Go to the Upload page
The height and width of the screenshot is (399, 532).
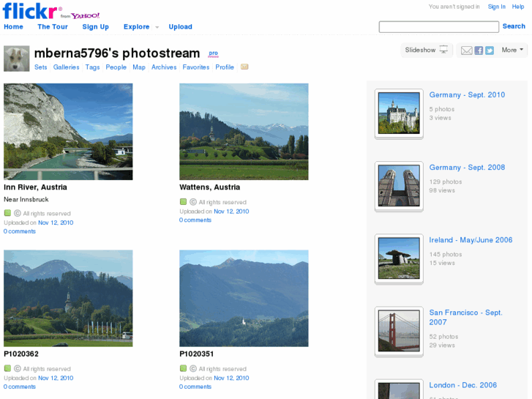(x=181, y=27)
